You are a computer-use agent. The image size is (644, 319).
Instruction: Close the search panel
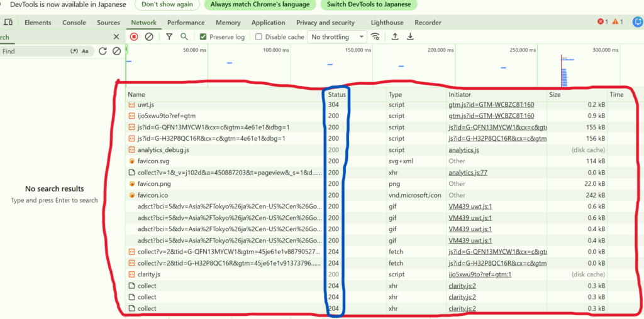(116, 37)
